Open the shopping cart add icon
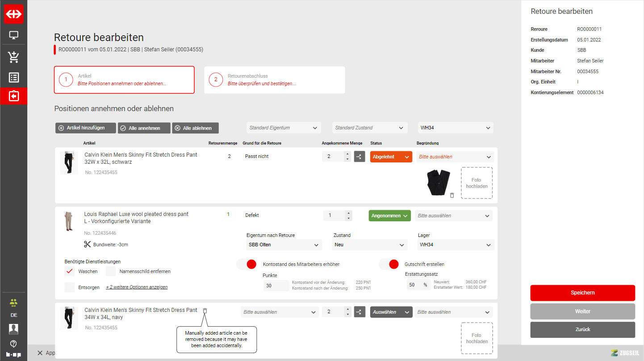 point(14,57)
